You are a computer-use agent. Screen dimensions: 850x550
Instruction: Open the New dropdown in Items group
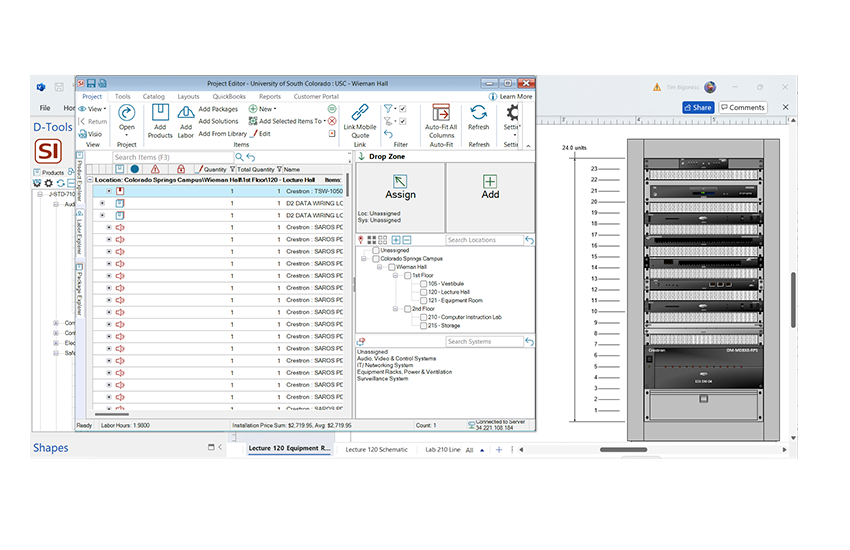[263, 108]
